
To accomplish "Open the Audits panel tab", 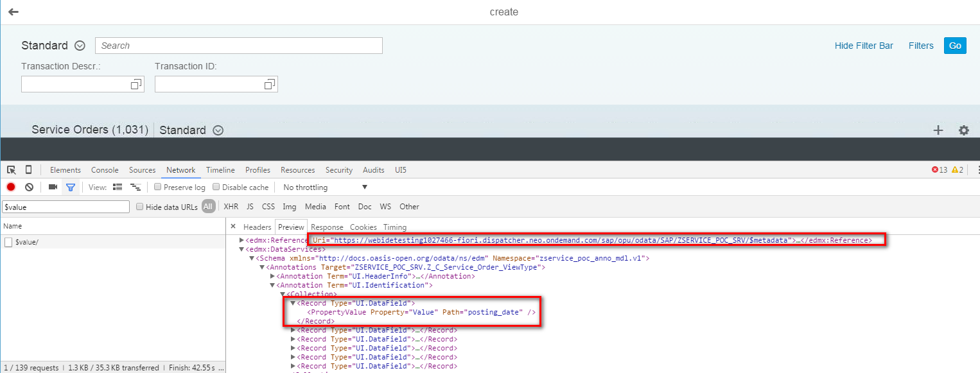I will pos(374,170).
